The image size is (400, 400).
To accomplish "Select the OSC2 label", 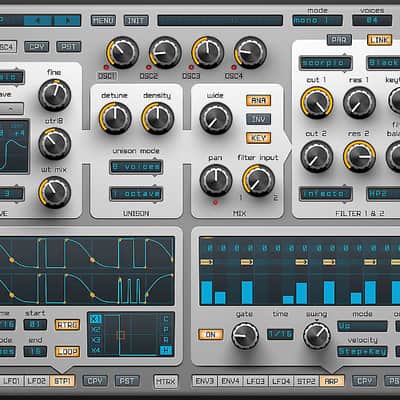I will pos(149,76).
